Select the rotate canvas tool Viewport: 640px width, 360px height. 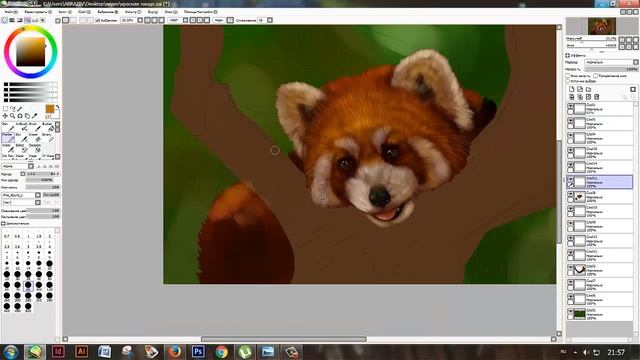pos(20,116)
